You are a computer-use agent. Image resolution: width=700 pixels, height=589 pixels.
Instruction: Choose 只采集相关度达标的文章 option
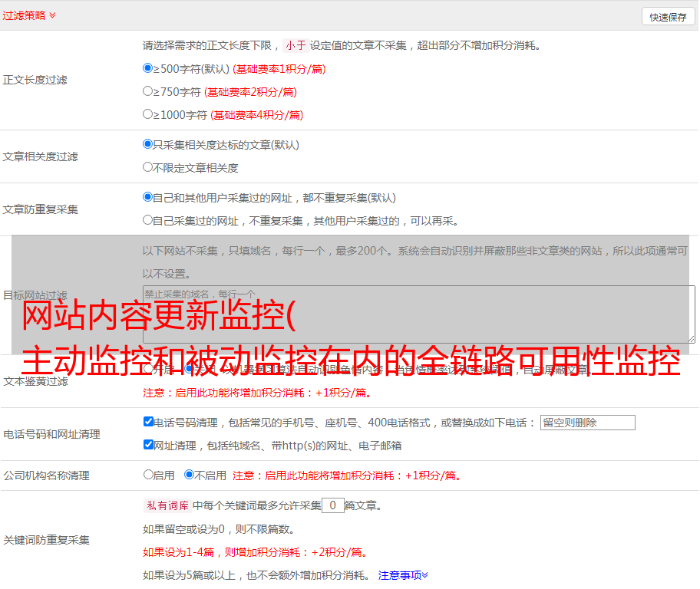pyautogui.click(x=147, y=144)
